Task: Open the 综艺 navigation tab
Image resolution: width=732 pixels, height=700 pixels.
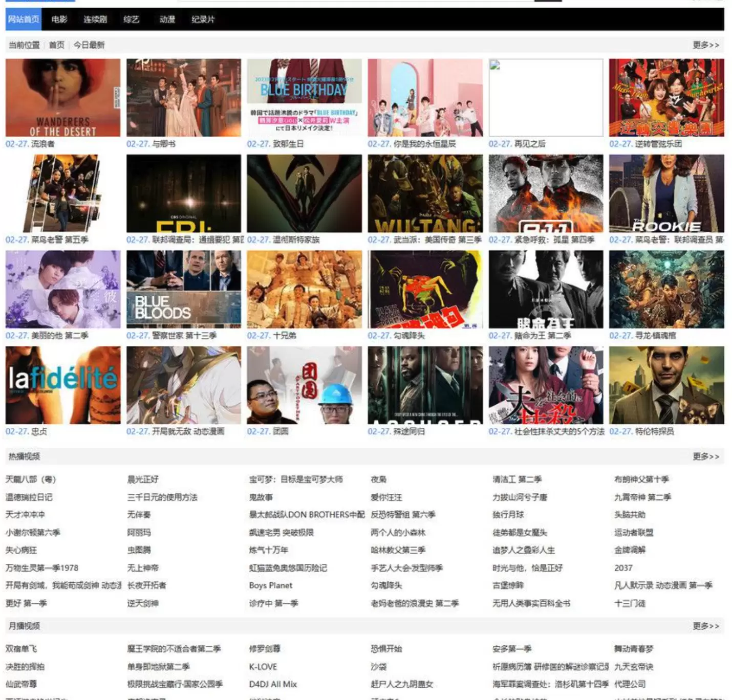Action: (132, 19)
